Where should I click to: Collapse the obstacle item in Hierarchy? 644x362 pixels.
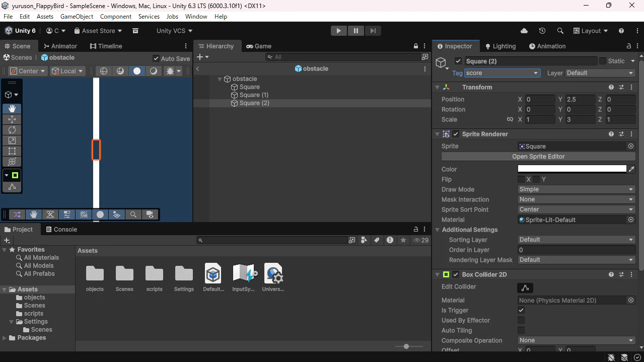click(x=220, y=79)
